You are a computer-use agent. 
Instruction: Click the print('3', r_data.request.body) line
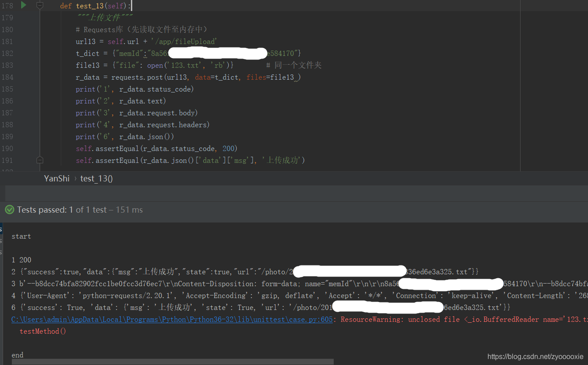(x=137, y=113)
